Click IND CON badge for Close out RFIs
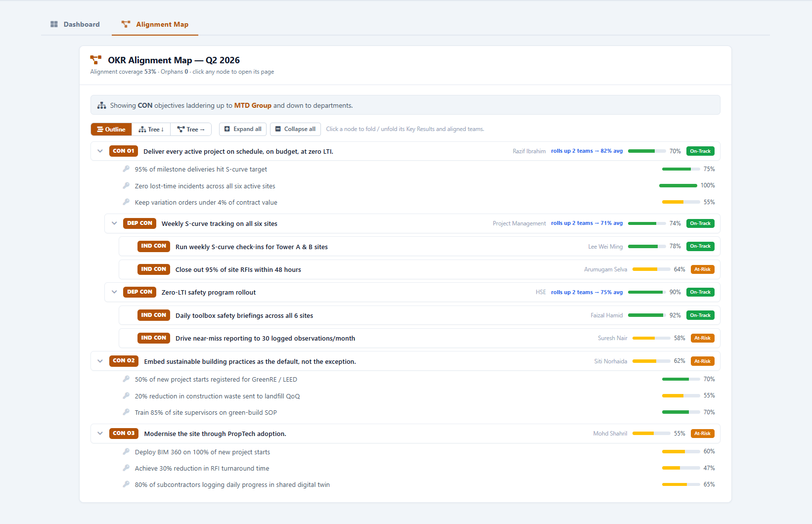 pyautogui.click(x=154, y=269)
